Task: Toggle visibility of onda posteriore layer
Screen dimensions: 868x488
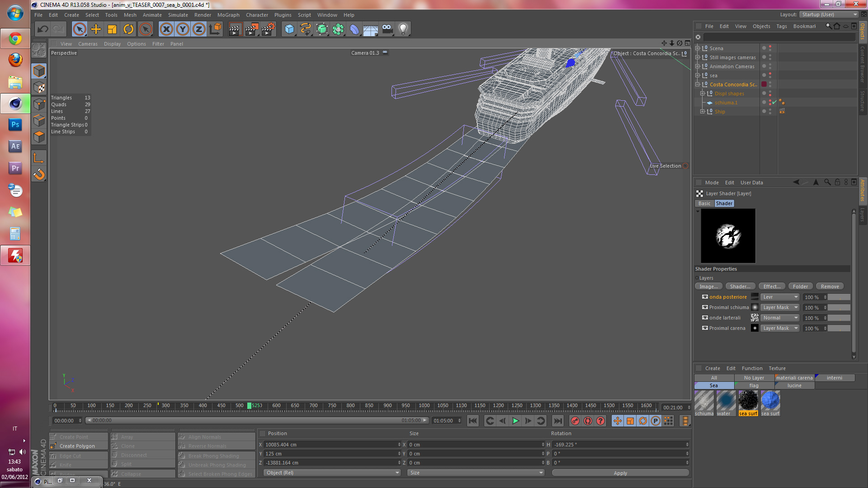Action: pyautogui.click(x=705, y=297)
